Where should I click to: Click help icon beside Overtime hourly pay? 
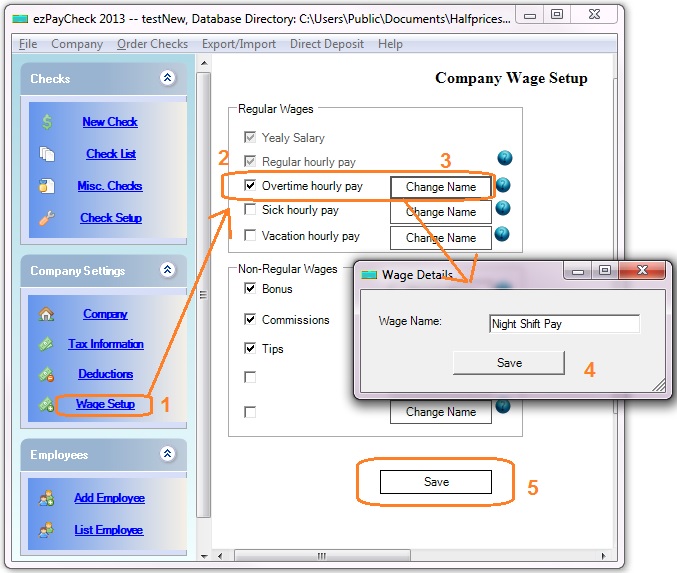(503, 185)
